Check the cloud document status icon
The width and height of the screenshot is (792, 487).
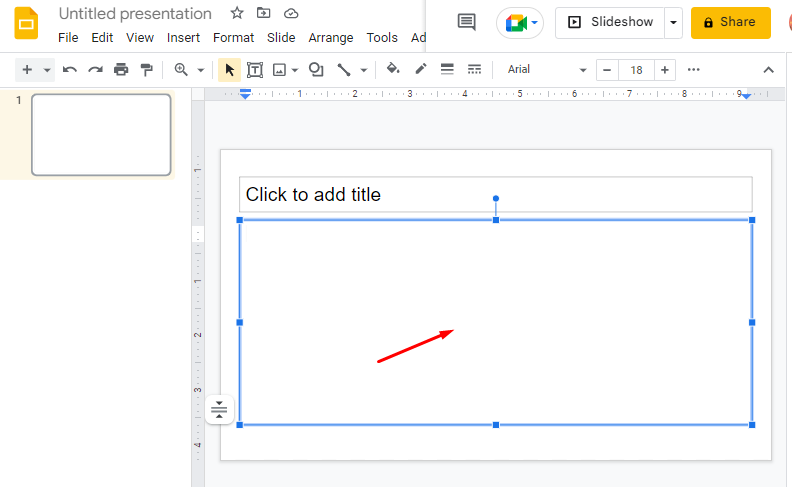coord(291,14)
